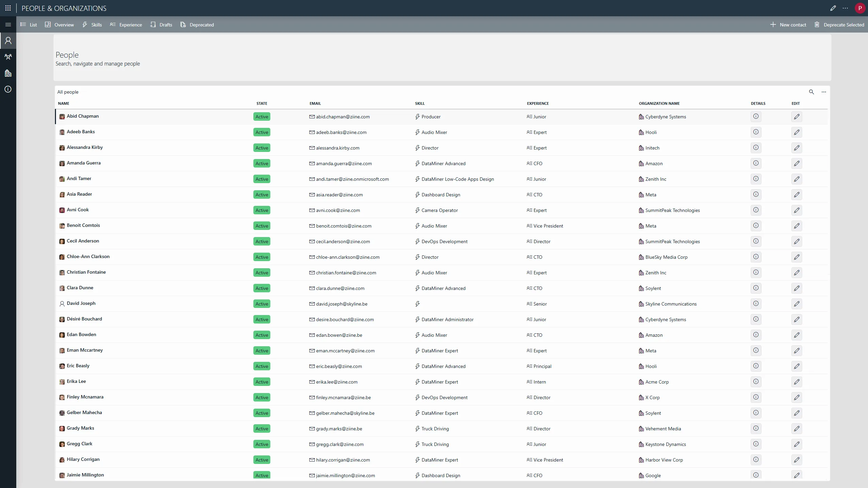Screen dimensions: 868x488
Task: Click David Joseph's placeholder person avatar
Action: pyautogui.click(x=62, y=304)
